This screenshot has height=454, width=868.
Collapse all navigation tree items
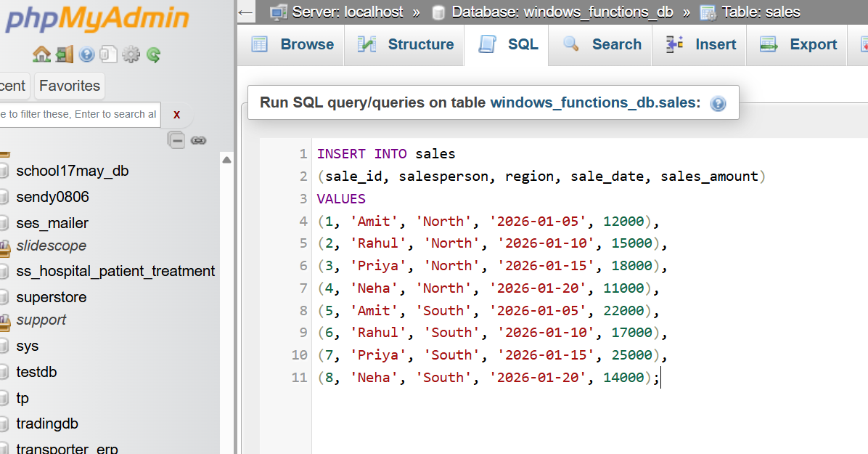pos(176,140)
